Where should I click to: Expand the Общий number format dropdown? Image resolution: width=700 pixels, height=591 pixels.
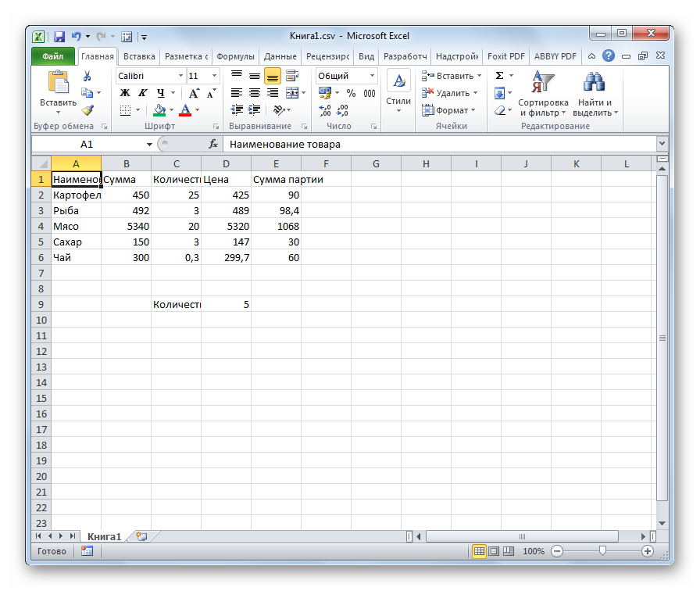click(372, 76)
